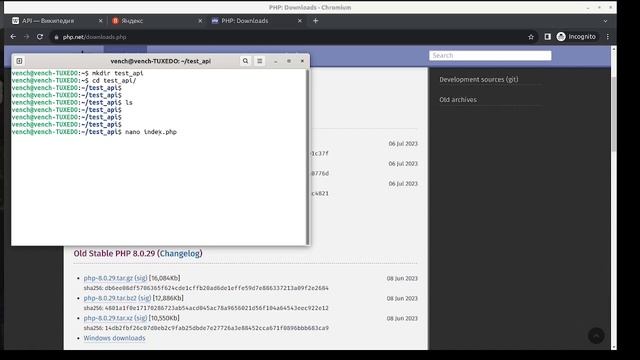This screenshot has height=360, width=640.
Task: Close the terminal window
Action: coord(302,61)
